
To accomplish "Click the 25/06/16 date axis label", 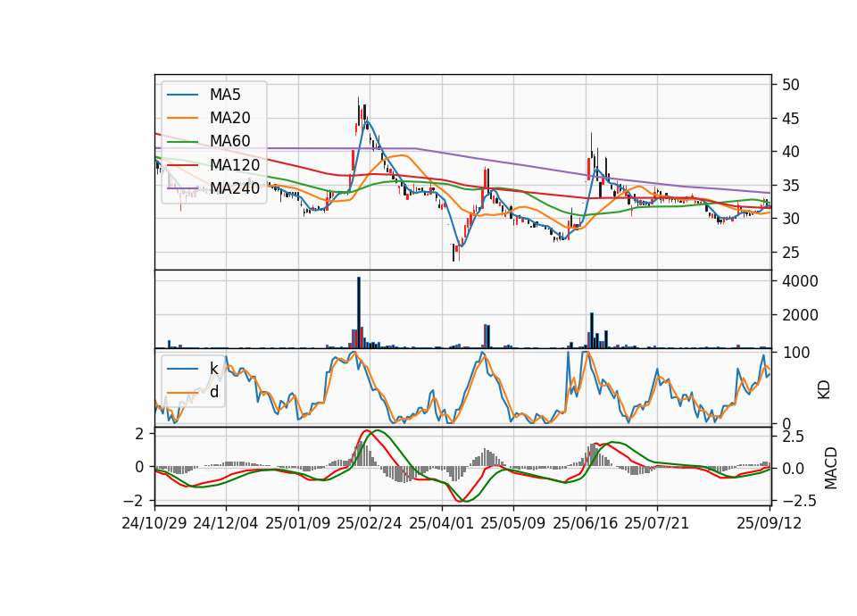I will click(585, 523).
